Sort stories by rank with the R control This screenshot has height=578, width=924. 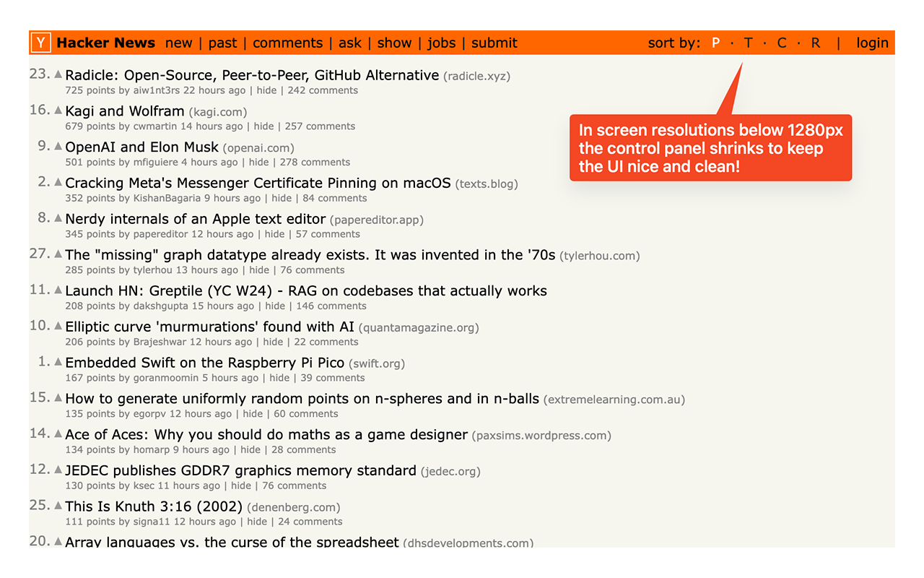click(x=815, y=43)
